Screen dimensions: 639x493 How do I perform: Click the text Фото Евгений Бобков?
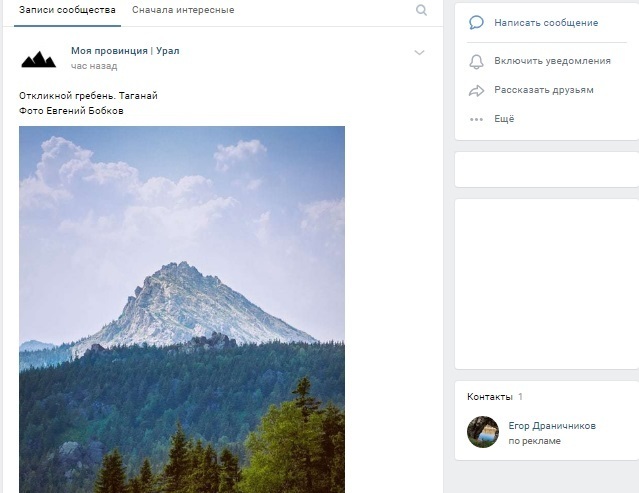tap(71, 111)
